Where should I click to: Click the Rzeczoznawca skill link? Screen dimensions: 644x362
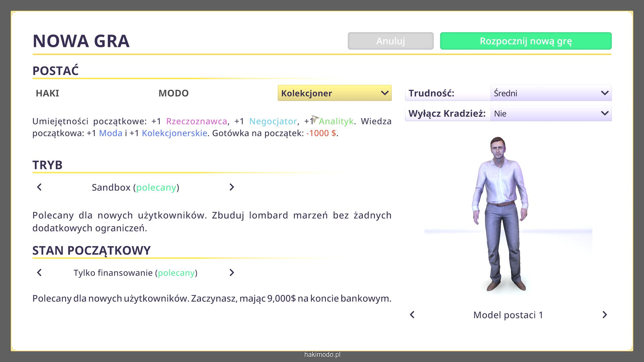tap(197, 121)
